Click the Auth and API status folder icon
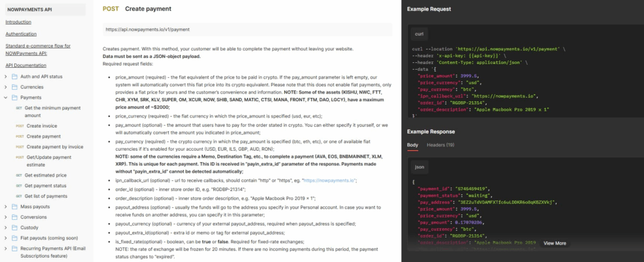The image size is (644, 262). (x=15, y=77)
